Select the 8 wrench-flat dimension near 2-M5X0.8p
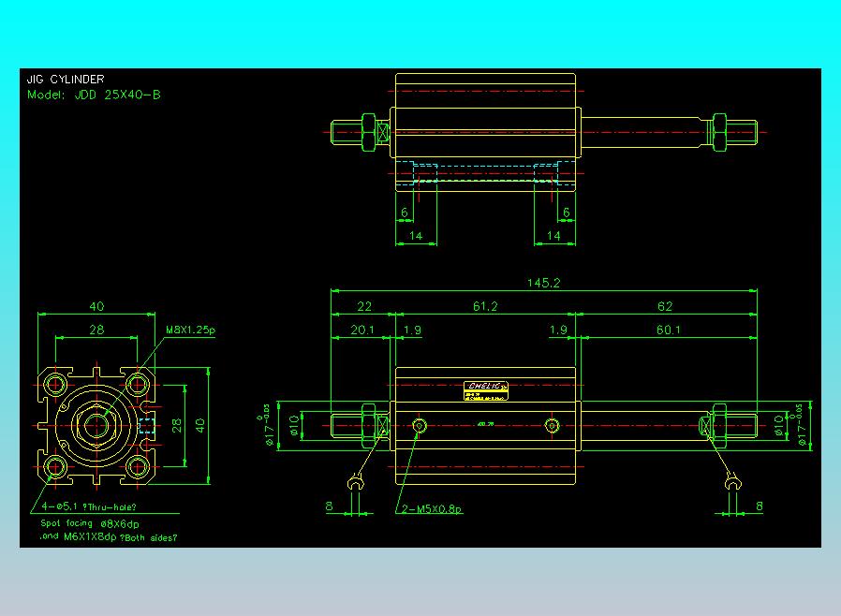 click(329, 506)
